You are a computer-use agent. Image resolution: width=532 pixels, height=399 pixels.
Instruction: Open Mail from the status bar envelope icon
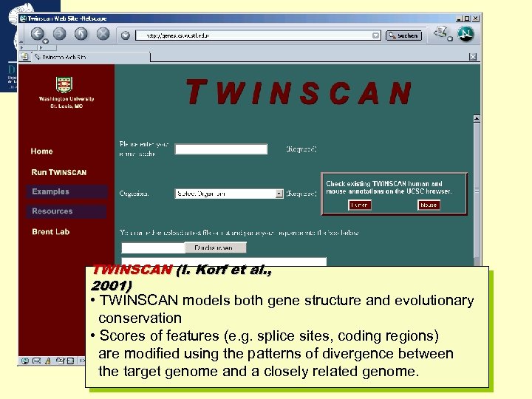[x=36, y=361]
